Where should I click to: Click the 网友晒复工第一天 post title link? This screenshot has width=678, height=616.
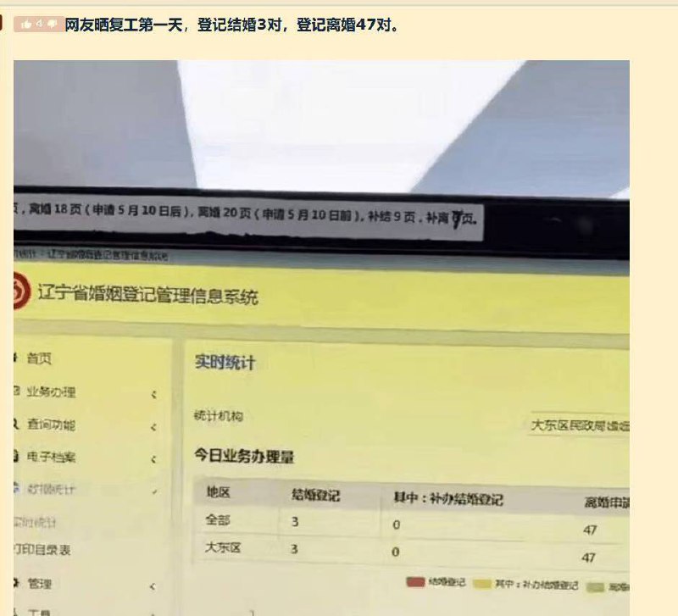[x=229, y=25]
